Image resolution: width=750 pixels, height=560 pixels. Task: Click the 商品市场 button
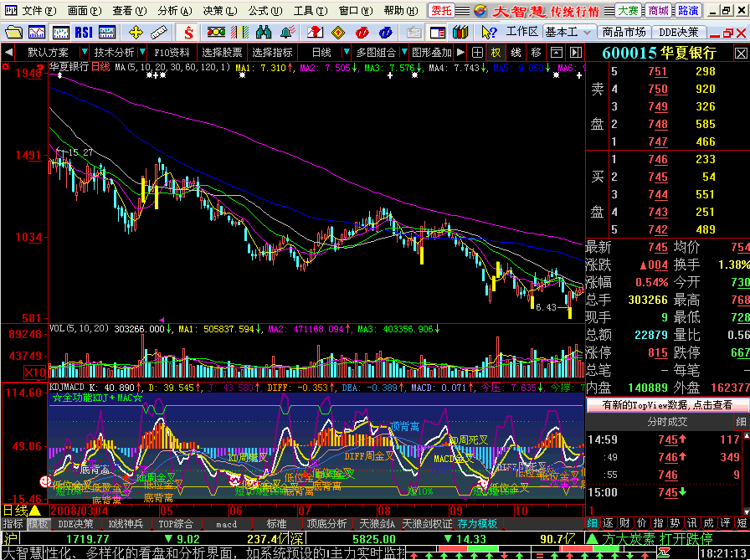point(624,33)
